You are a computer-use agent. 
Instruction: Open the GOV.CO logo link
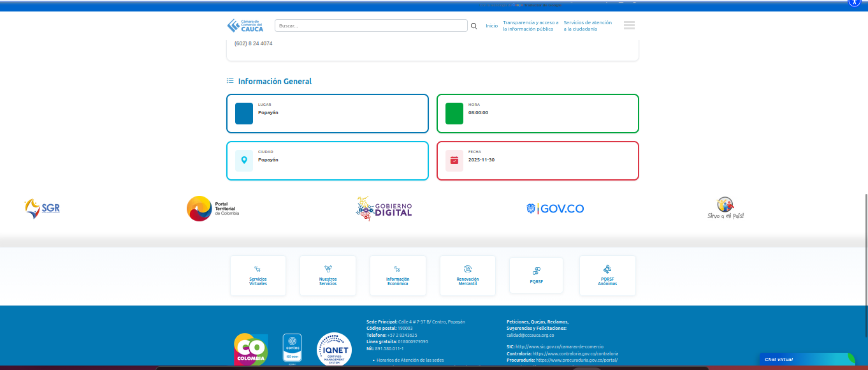click(x=554, y=209)
